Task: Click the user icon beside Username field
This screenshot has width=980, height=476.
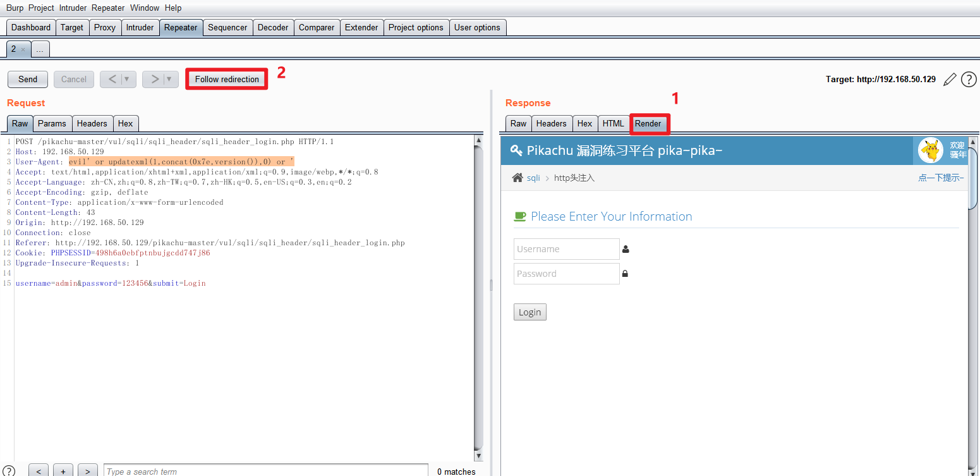Action: [x=626, y=249]
